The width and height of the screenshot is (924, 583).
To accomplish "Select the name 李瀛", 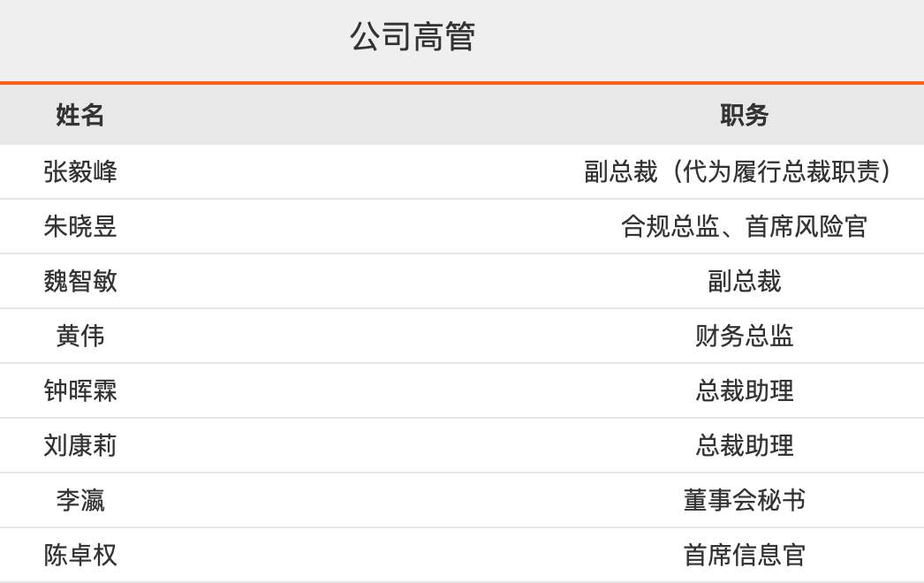I will click(x=80, y=501).
